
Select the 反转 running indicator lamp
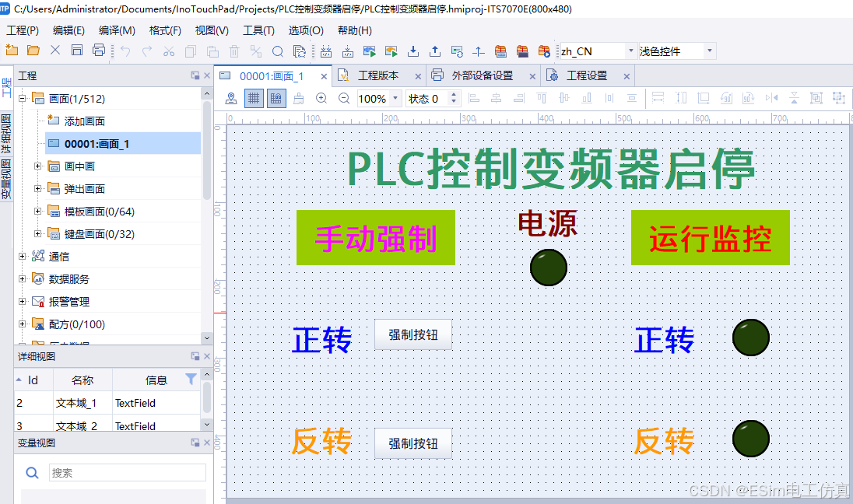click(751, 439)
